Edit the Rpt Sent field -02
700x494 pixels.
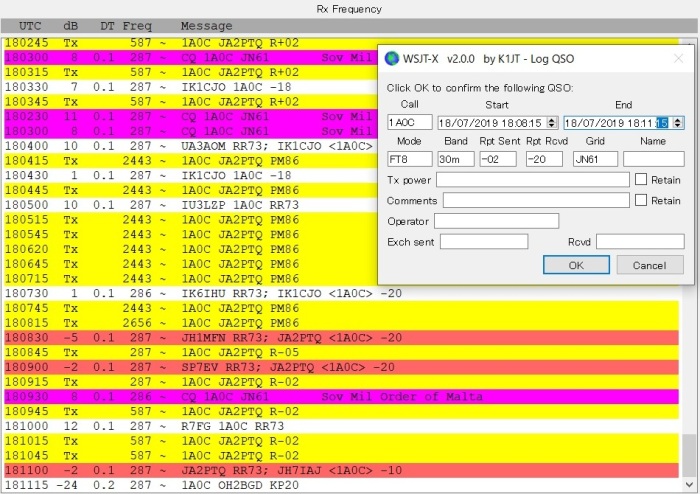(498, 159)
